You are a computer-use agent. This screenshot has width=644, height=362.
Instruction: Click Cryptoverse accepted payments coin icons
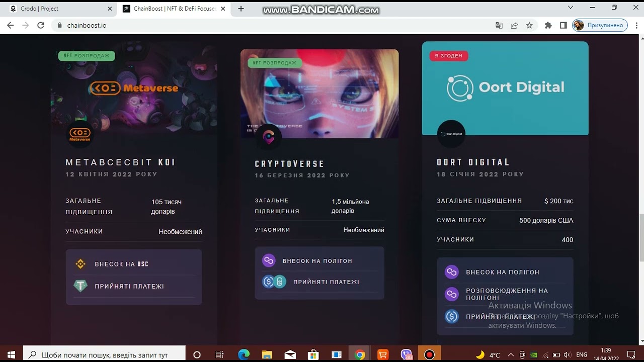[274, 282]
